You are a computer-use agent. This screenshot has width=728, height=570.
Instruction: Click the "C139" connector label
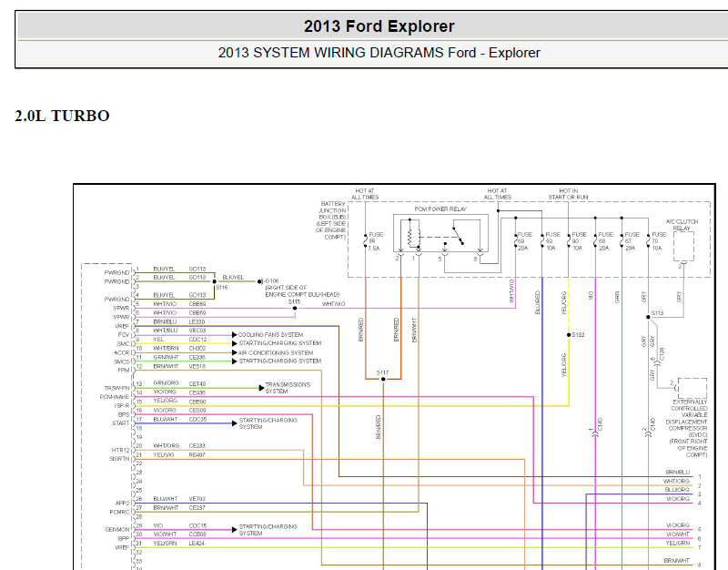tap(662, 353)
